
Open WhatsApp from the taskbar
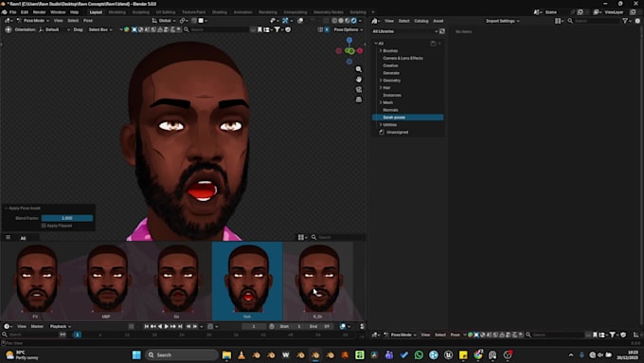(x=419, y=354)
